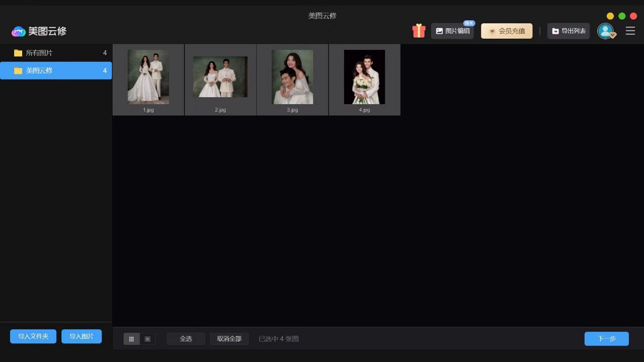Image resolution: width=644 pixels, height=362 pixels.
Task: Deselect the 1.jpg thumbnail
Action: tap(148, 76)
